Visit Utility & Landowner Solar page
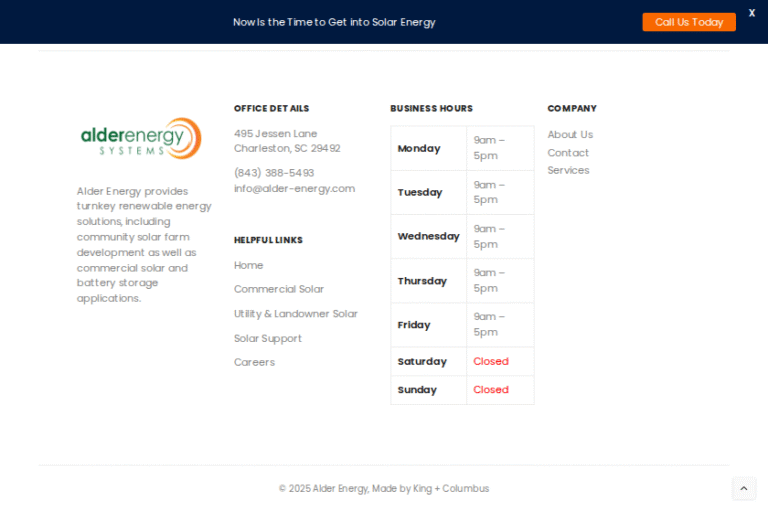Screen dimensions: 768x512 (x=295, y=313)
